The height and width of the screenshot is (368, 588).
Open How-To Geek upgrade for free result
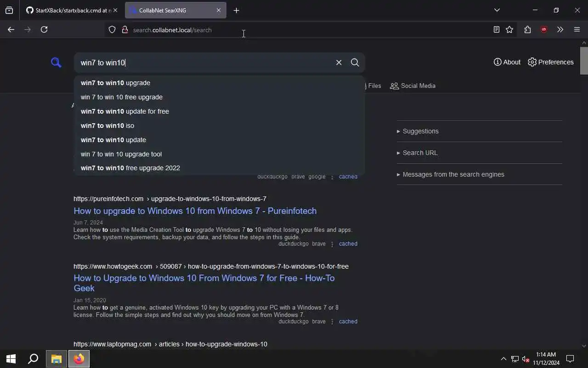point(204,283)
